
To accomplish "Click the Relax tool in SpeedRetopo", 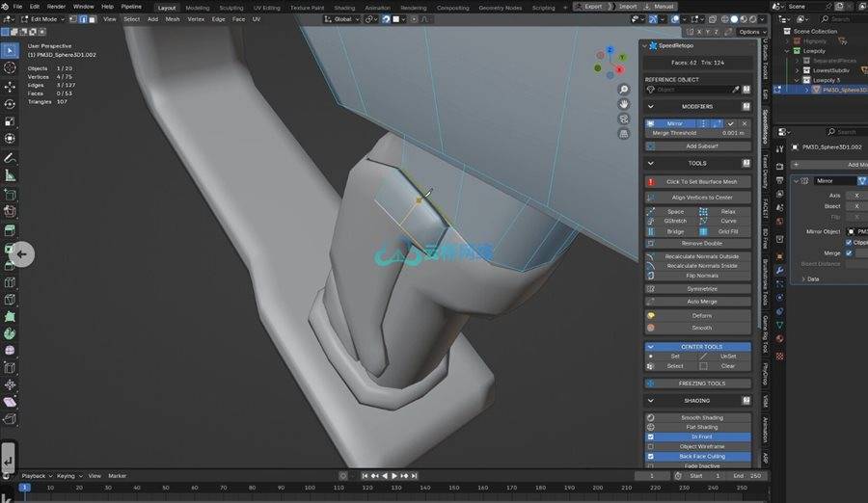I will tap(727, 211).
